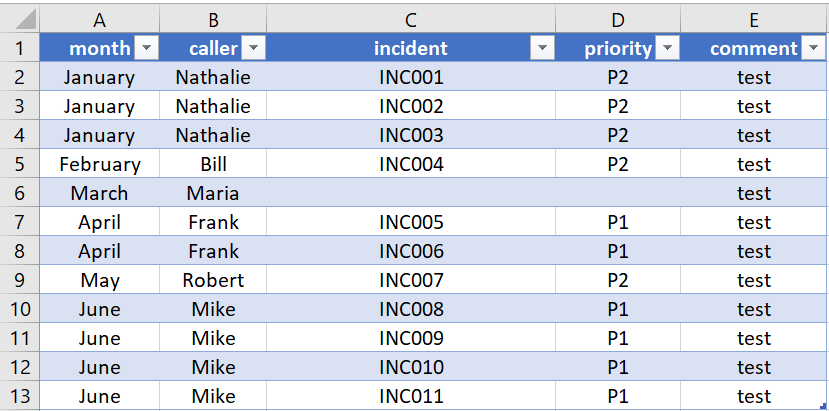Click the select-all corner triangle
The image size is (829, 411).
(25, 19)
